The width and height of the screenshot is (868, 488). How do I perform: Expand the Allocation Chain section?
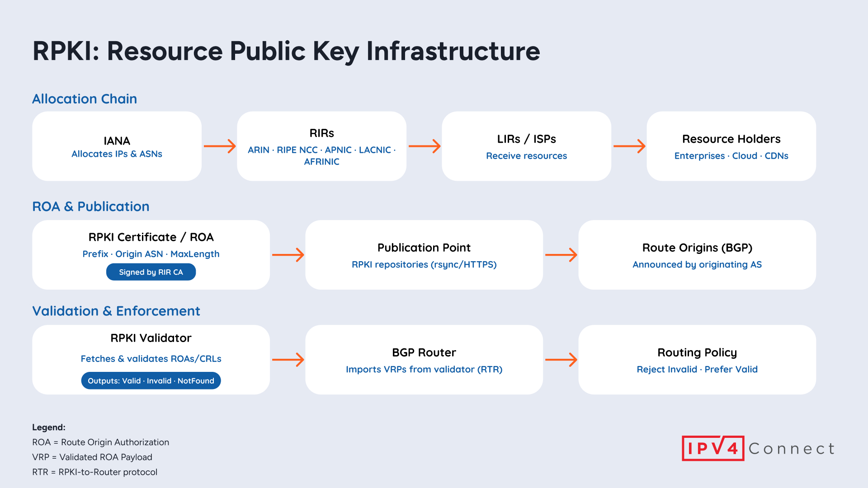coord(85,99)
